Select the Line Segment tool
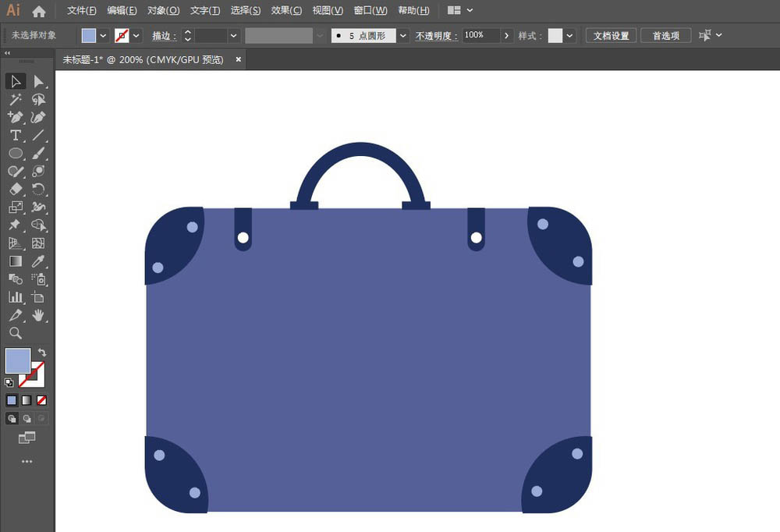Image resolution: width=780 pixels, height=532 pixels. [38, 135]
